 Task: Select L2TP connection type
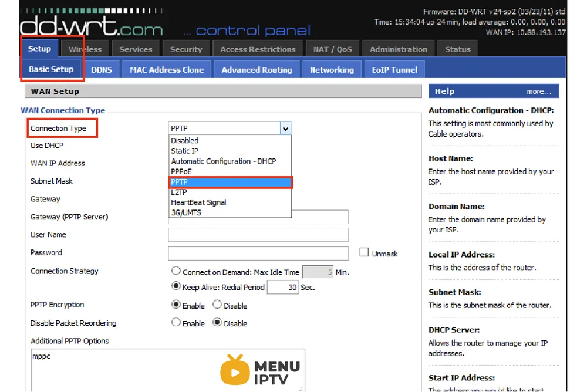tap(230, 192)
